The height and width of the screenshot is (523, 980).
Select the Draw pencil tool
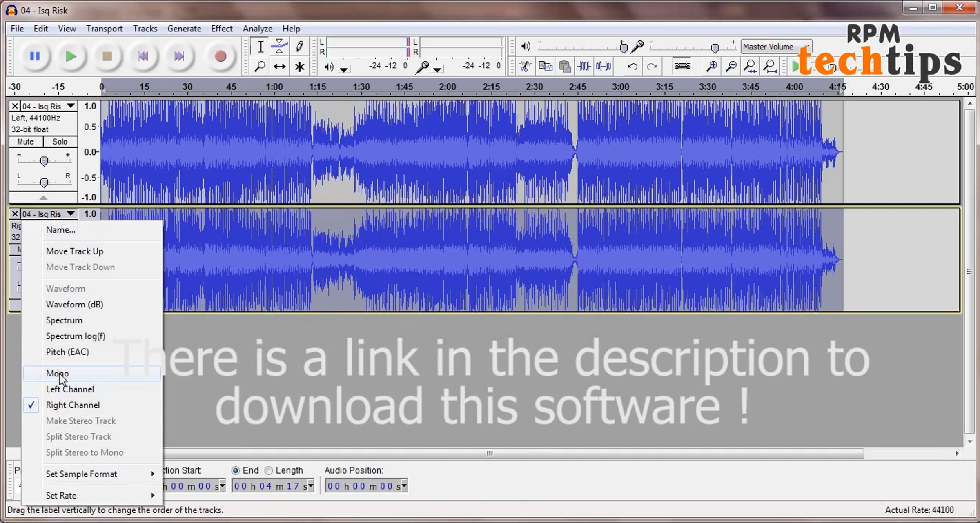[299, 47]
